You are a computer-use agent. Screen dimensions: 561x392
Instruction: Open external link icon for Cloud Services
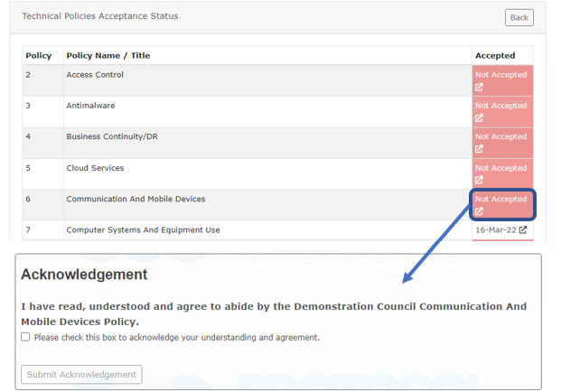[x=479, y=181]
